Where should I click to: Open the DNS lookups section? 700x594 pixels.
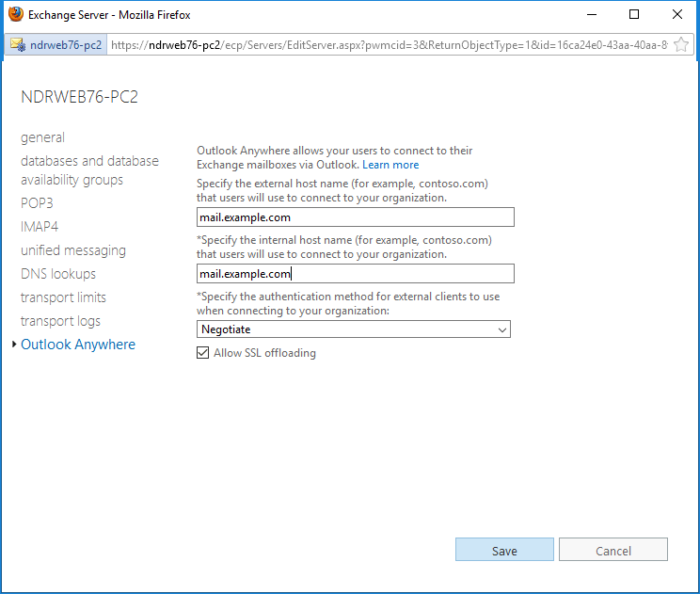click(x=58, y=274)
